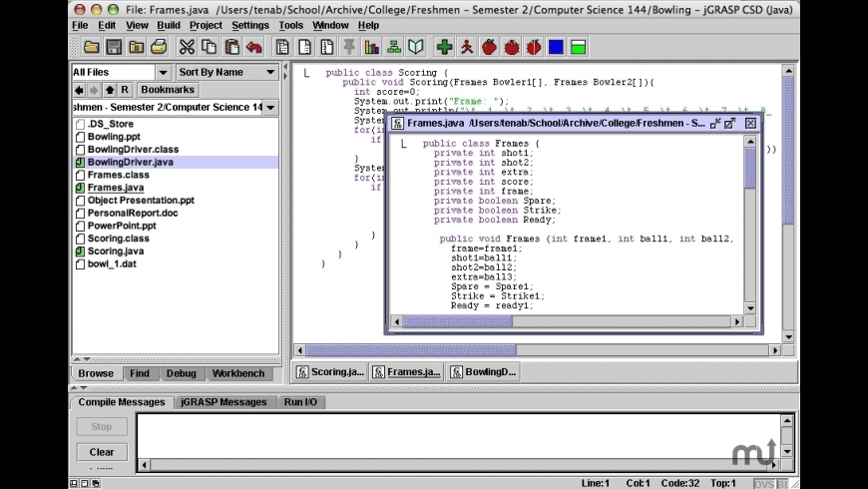Click the Bookmarks button

coord(167,90)
